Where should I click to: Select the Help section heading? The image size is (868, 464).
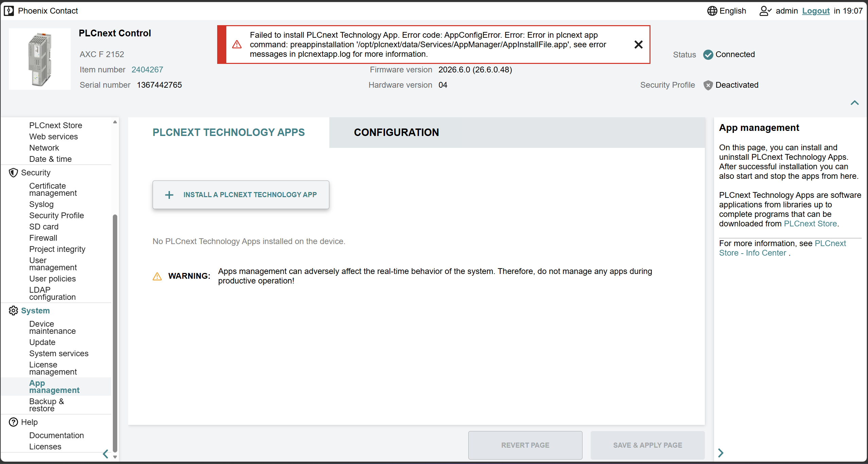pyautogui.click(x=29, y=422)
